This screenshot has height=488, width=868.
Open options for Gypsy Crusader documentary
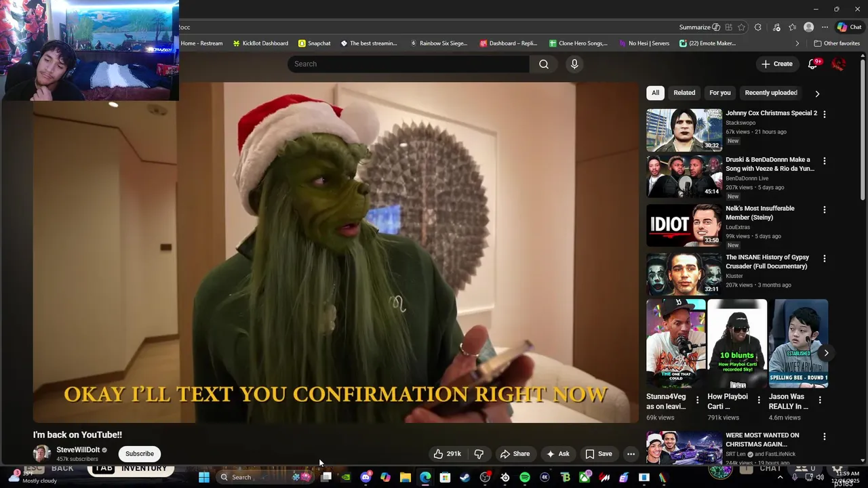tap(825, 258)
